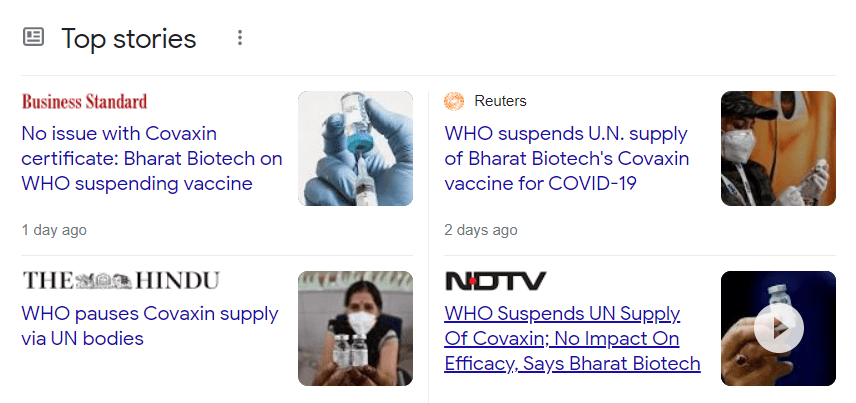856x403 pixels.
Task: Click the Reuters source name text
Action: click(x=500, y=101)
